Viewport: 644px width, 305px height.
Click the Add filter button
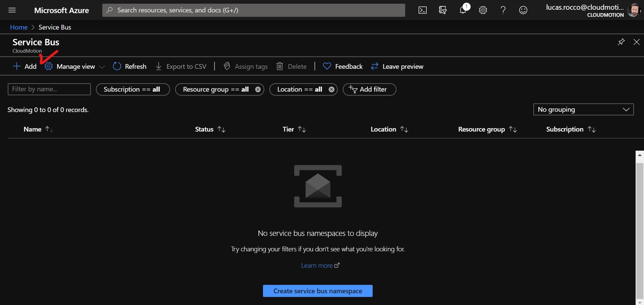click(369, 89)
